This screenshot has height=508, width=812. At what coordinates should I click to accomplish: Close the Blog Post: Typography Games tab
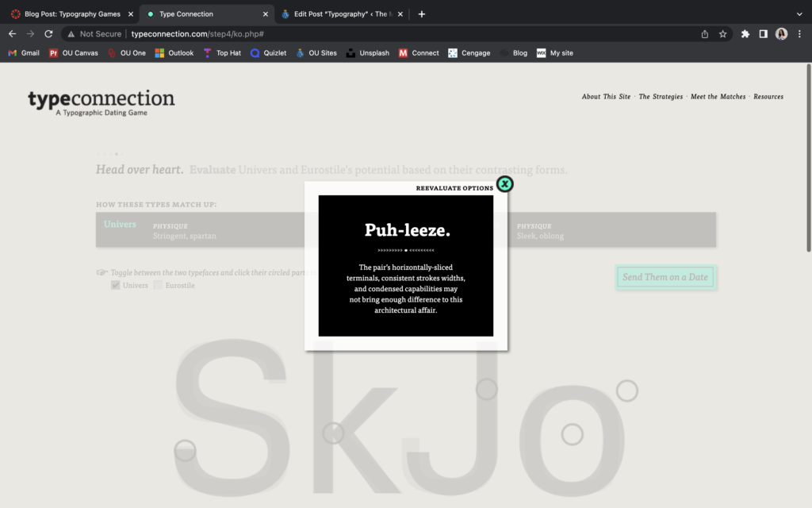[131, 14]
